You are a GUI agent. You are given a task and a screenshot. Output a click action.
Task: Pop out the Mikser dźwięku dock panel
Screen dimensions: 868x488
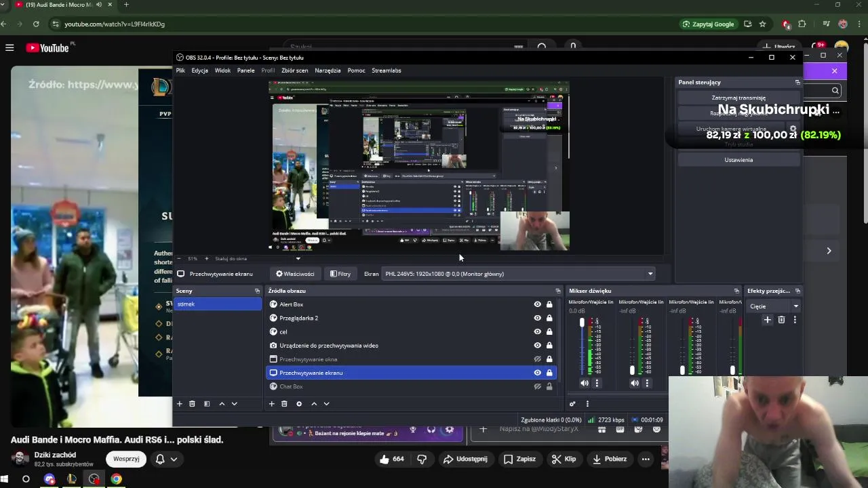tap(736, 291)
